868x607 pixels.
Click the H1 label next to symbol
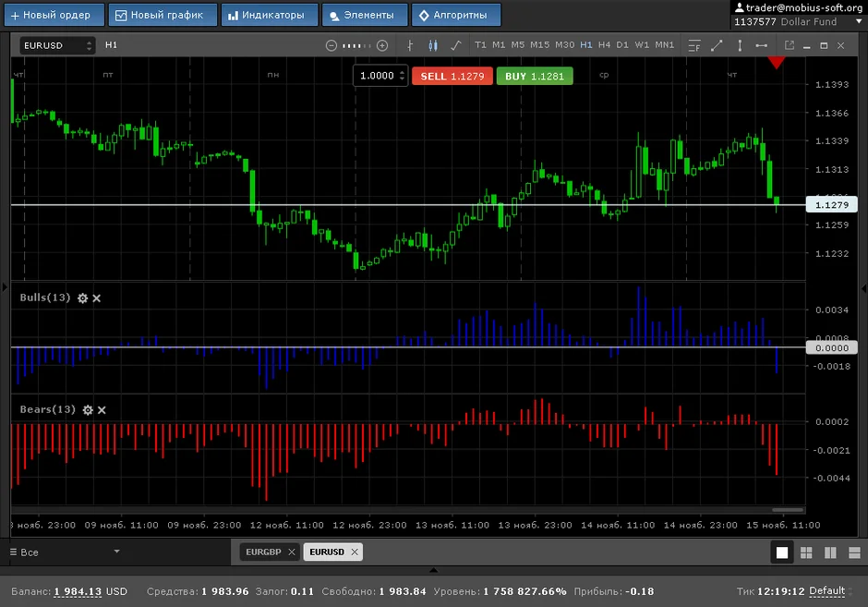(111, 45)
